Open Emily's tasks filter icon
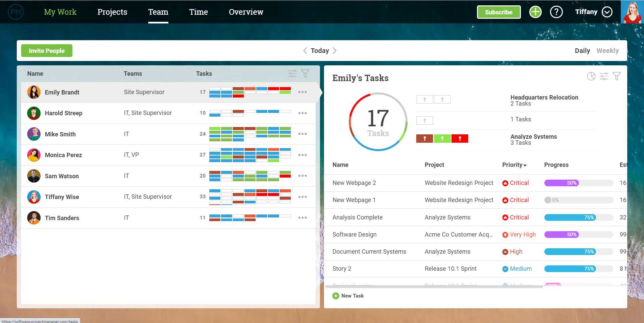 (616, 76)
